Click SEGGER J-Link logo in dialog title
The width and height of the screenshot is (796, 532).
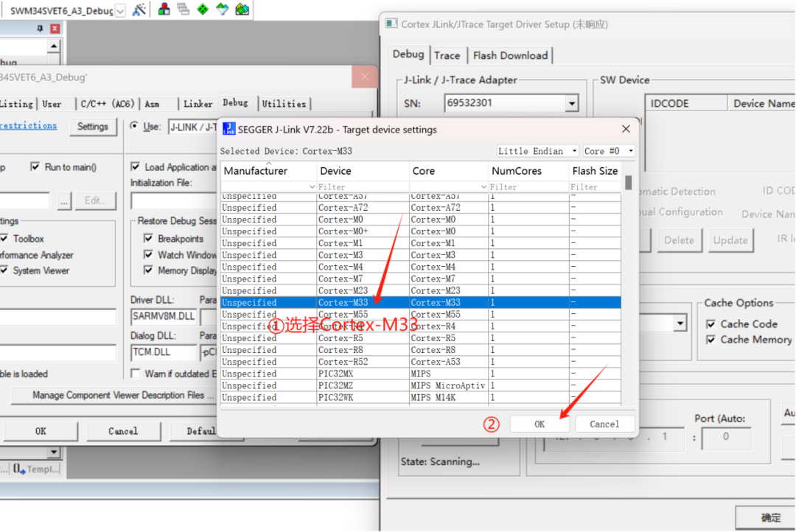pos(229,129)
